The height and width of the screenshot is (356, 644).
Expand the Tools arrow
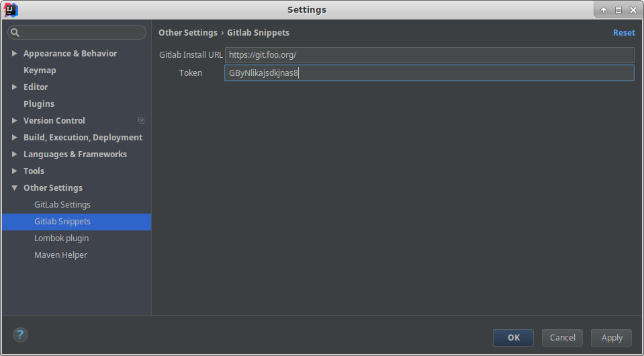[x=14, y=171]
